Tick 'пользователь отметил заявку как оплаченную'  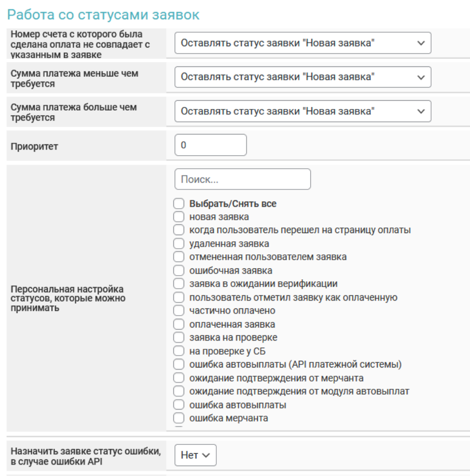tap(179, 297)
